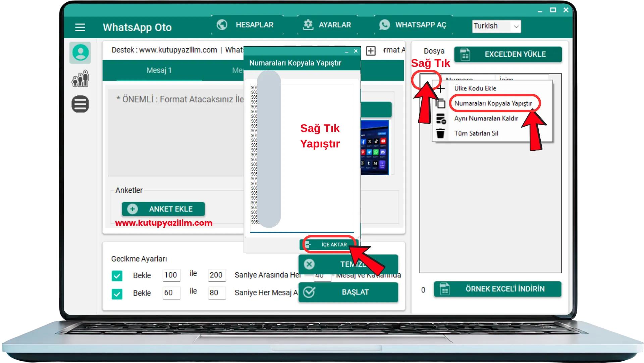Screen dimensions: 644x363
Task: Click the trash icon beside Tüm Satırları Sil
Action: (x=440, y=133)
